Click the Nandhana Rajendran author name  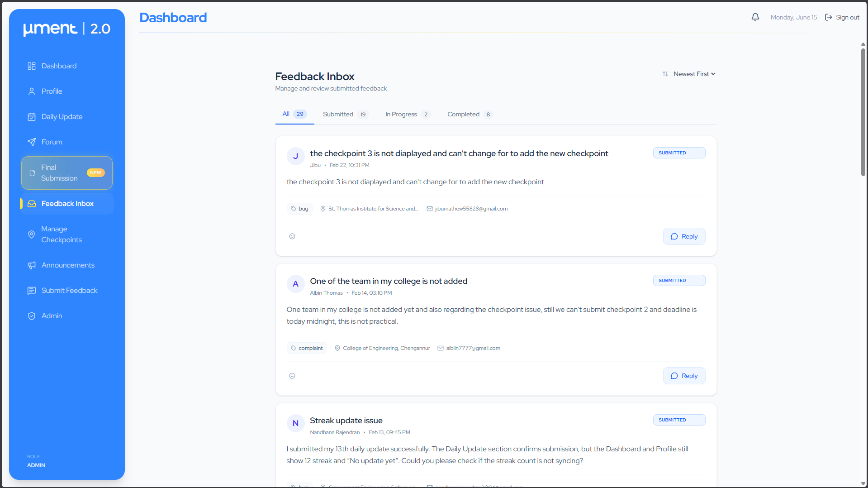tap(335, 432)
